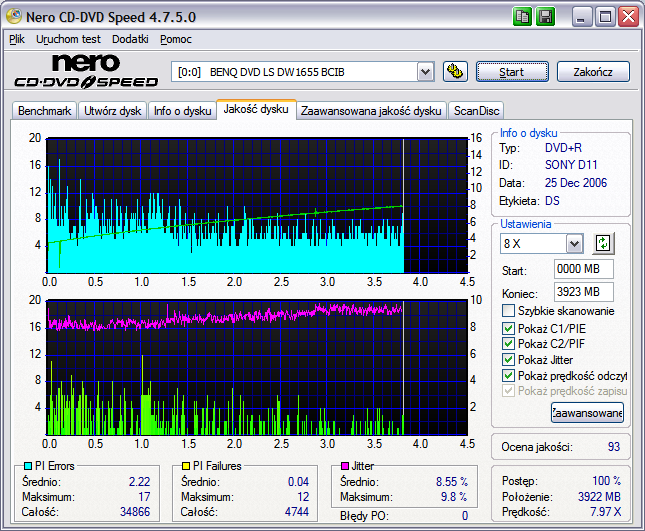Switch to the Utwórz dysk tab
This screenshot has height=531, width=645.
(112, 111)
